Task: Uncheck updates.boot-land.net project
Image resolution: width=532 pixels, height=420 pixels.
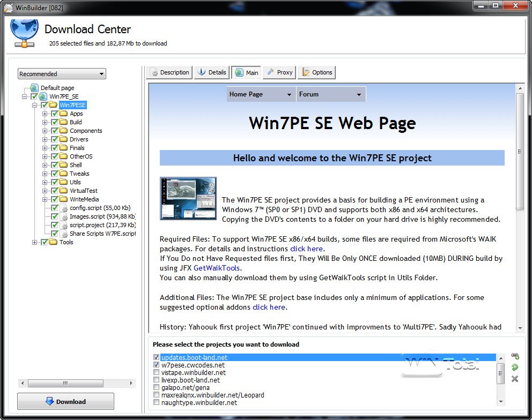Action: [x=156, y=357]
